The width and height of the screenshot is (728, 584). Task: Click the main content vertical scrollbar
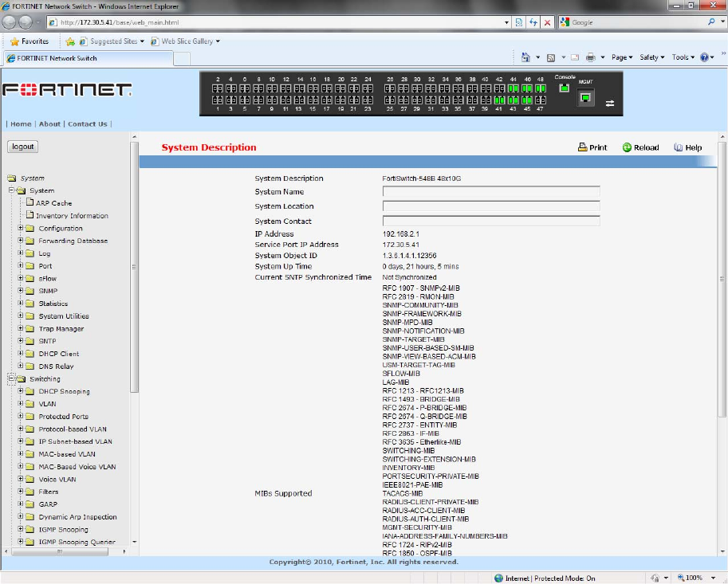(722, 278)
